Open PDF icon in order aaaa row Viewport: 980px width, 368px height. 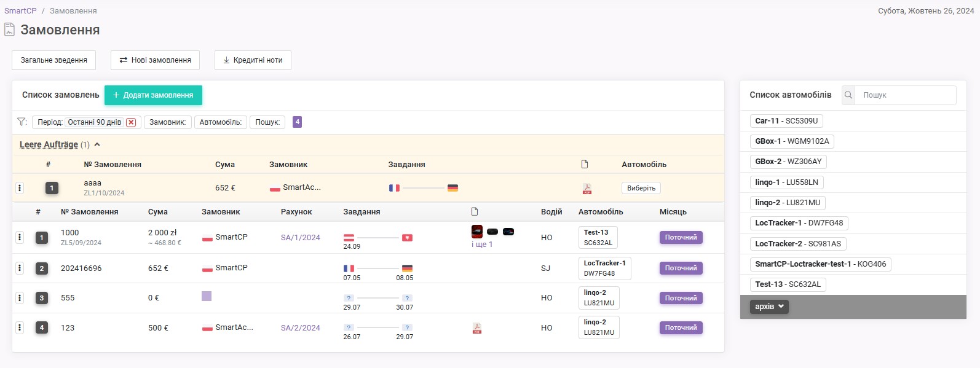(587, 189)
